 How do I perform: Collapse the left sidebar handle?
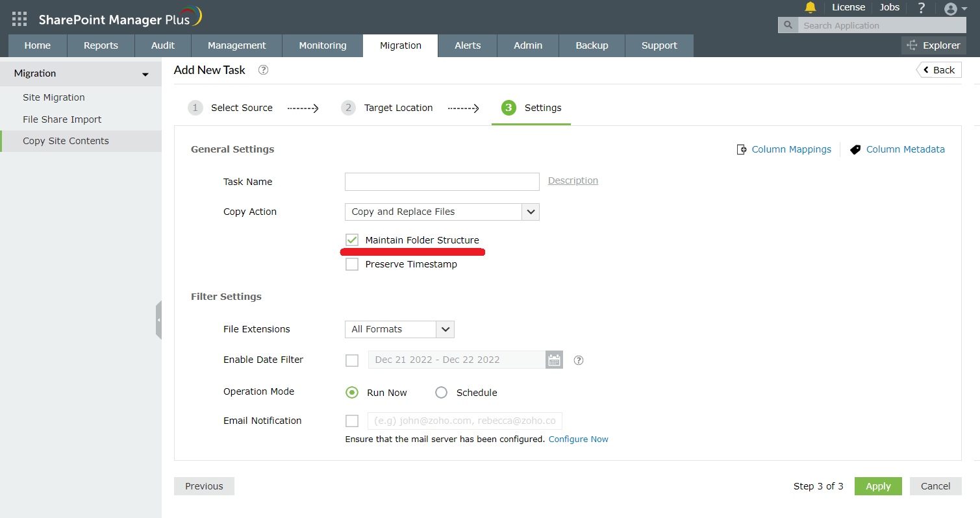[x=158, y=320]
